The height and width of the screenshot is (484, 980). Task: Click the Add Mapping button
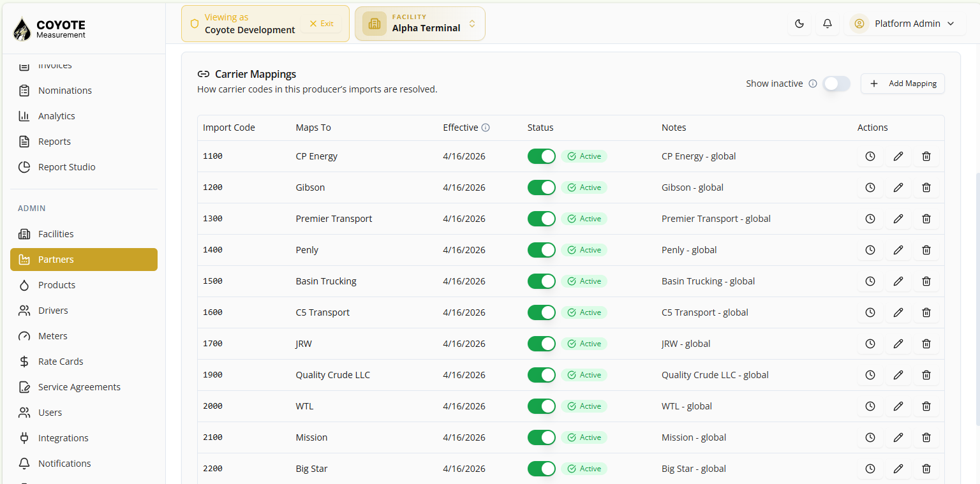click(x=903, y=84)
